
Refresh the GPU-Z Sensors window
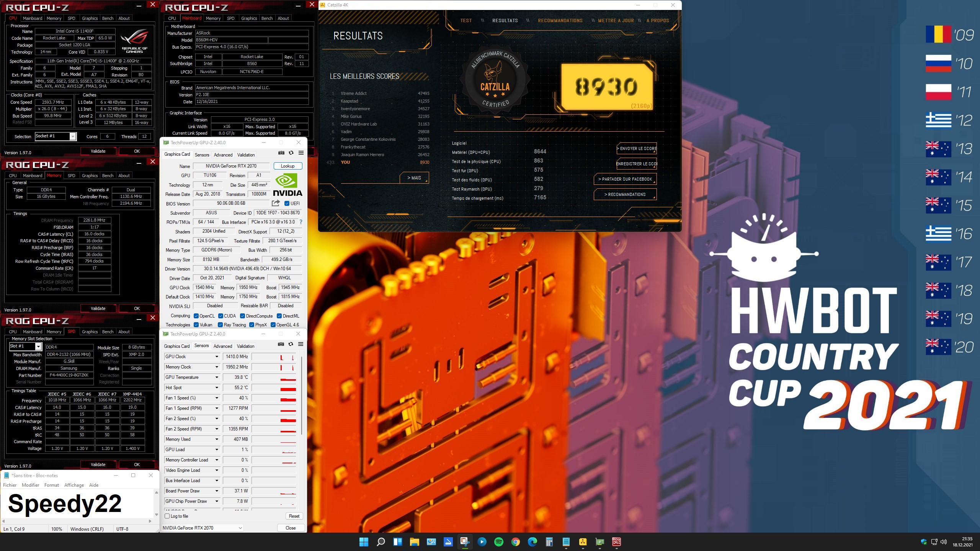(x=291, y=344)
